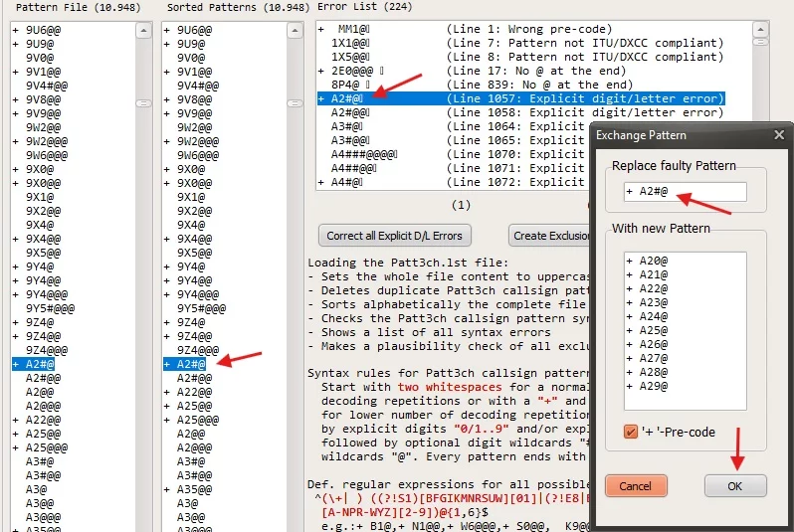794x532 pixels.
Task: Click Correct all Explicit D/L Errors
Action: (x=395, y=236)
